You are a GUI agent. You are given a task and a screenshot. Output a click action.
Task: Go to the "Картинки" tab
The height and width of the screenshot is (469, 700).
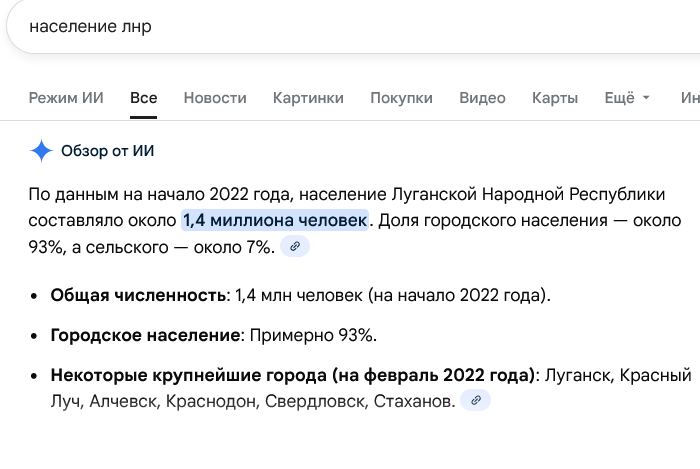[x=308, y=98]
